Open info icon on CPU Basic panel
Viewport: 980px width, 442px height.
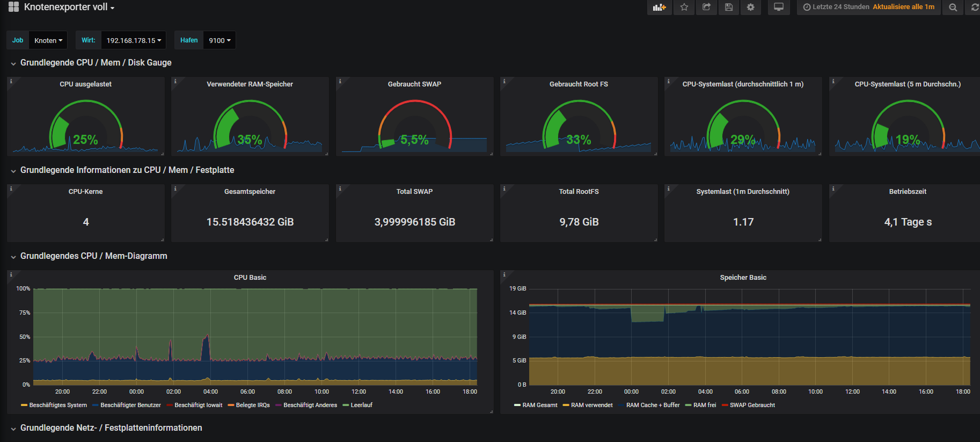click(11, 274)
